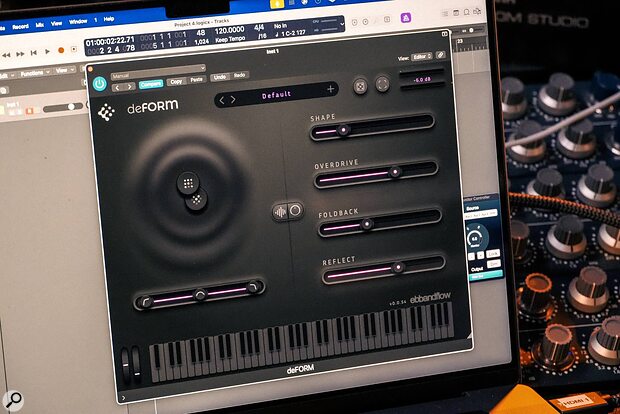Select previous setting with plug-in header left arrow
This screenshot has height=414, width=620.
click(117, 88)
